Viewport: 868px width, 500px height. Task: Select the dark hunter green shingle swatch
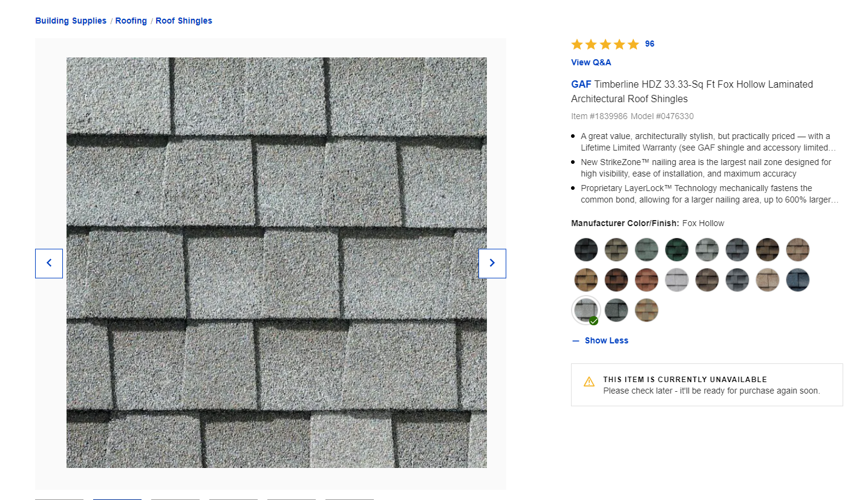677,250
